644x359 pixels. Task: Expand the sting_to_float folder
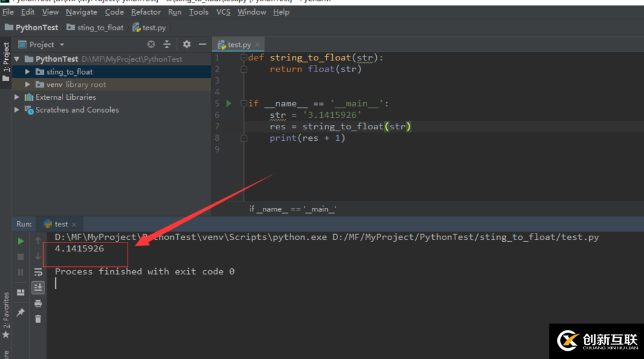point(28,72)
